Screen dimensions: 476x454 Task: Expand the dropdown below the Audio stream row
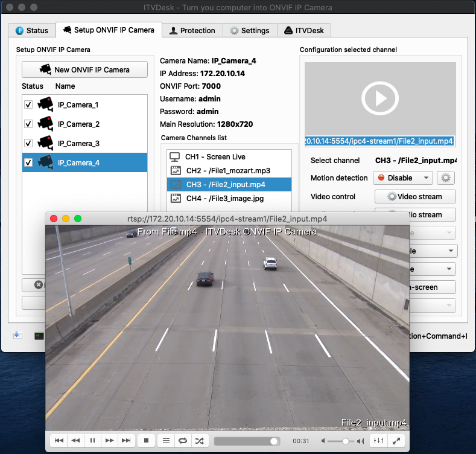pyautogui.click(x=433, y=233)
